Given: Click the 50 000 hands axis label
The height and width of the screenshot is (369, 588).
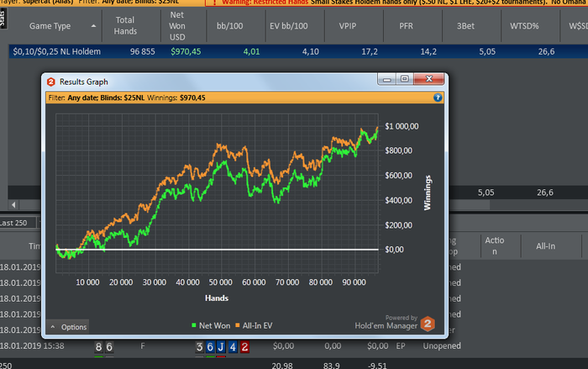Looking at the screenshot, I should pos(220,282).
